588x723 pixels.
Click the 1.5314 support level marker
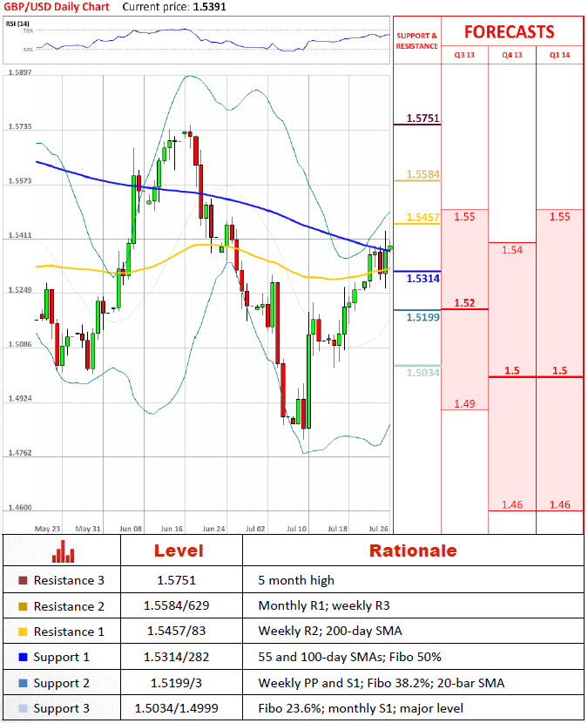(x=422, y=279)
